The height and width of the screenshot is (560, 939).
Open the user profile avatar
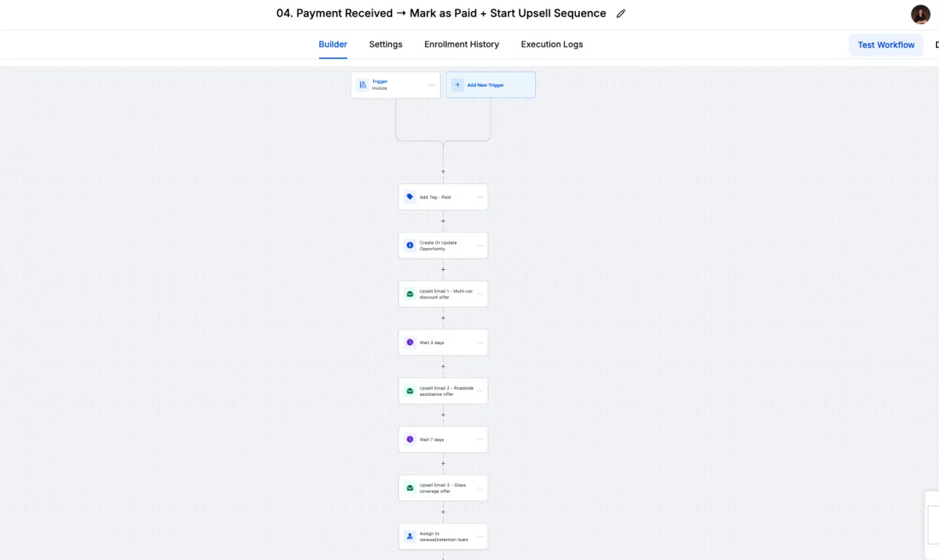pyautogui.click(x=920, y=14)
